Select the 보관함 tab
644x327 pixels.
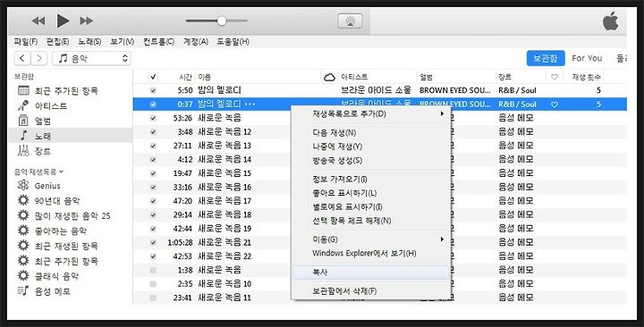pyautogui.click(x=546, y=59)
